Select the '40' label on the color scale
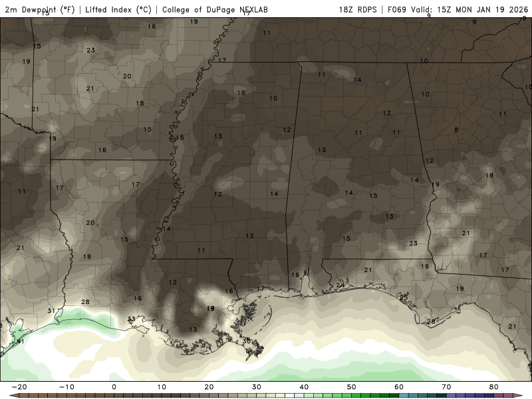The width and height of the screenshot is (532, 399). pyautogui.click(x=304, y=387)
